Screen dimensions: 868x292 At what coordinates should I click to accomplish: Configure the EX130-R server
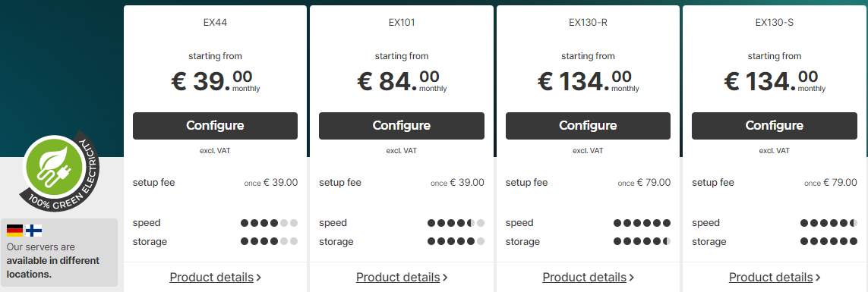588,126
